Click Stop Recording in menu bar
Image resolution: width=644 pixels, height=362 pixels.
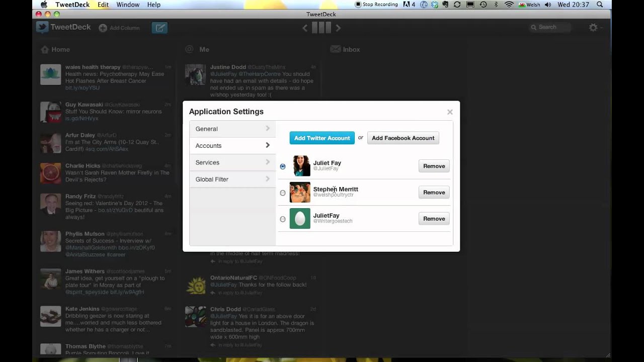tap(376, 5)
